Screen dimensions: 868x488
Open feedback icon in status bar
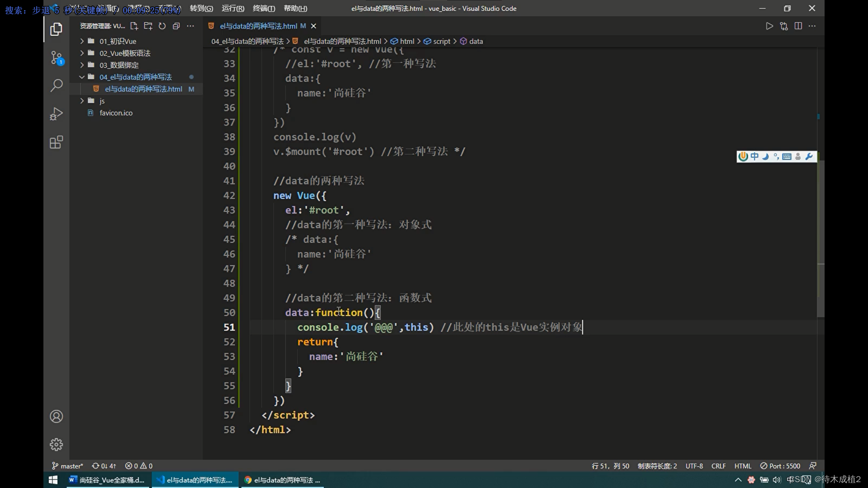813,466
